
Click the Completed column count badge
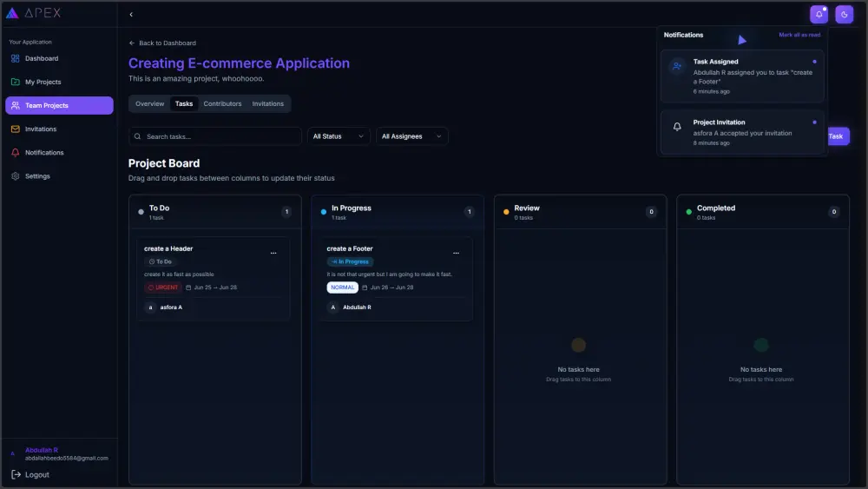(x=833, y=212)
